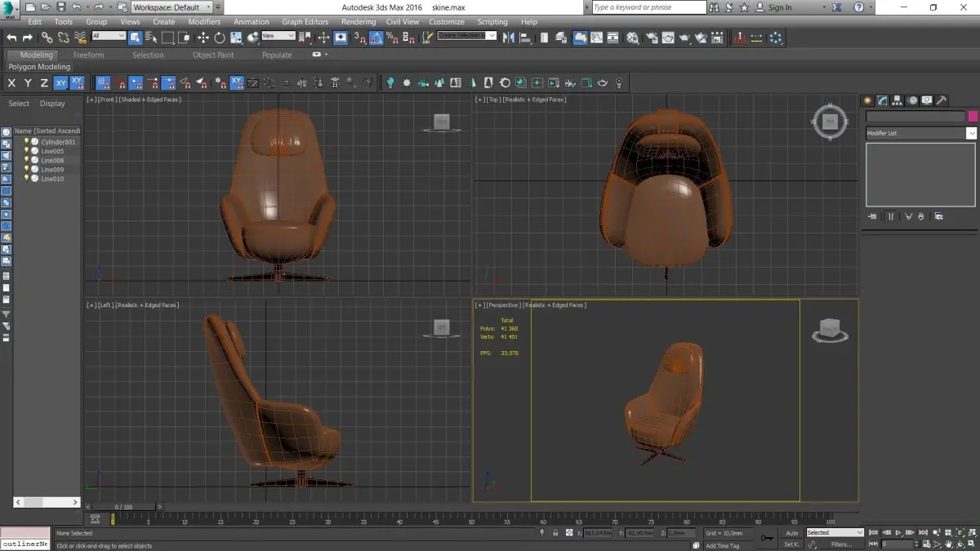Click the Play Animation button
Viewport: 980px width, 551px height.
coord(898,532)
